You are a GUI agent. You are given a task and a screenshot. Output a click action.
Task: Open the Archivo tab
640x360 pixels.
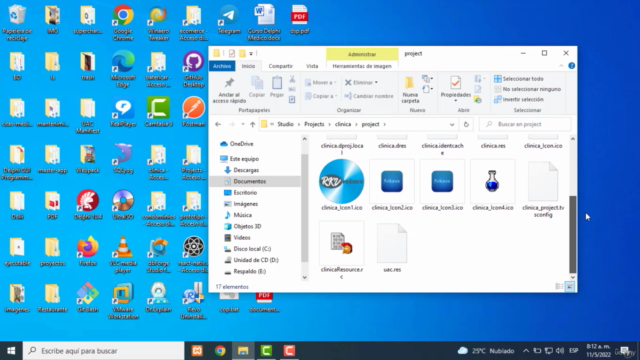(222, 66)
